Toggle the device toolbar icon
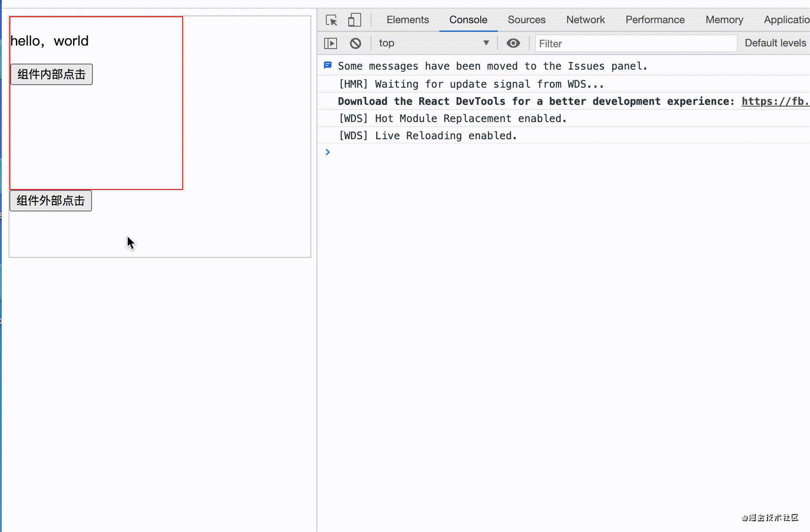 tap(354, 20)
